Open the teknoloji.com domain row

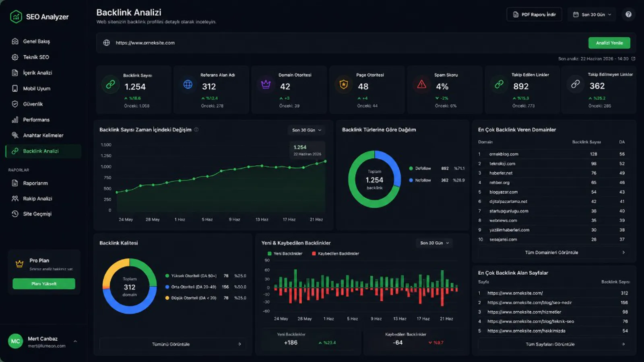point(551,164)
